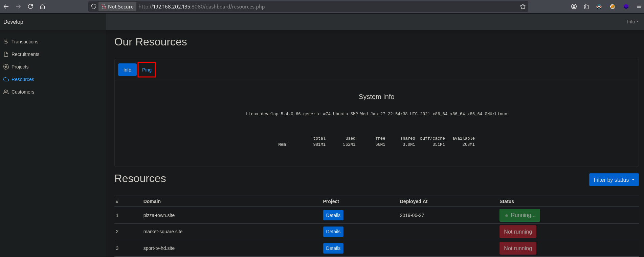Click the Customers people icon
Screen dimensions: 644x257
coord(6,92)
